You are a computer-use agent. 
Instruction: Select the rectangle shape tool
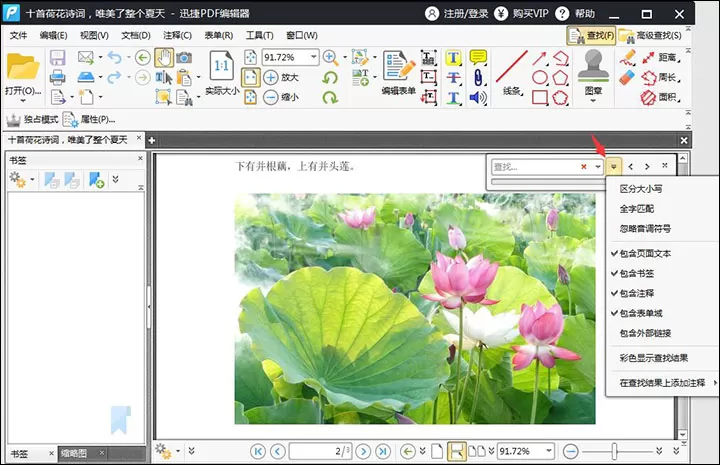pos(540,97)
